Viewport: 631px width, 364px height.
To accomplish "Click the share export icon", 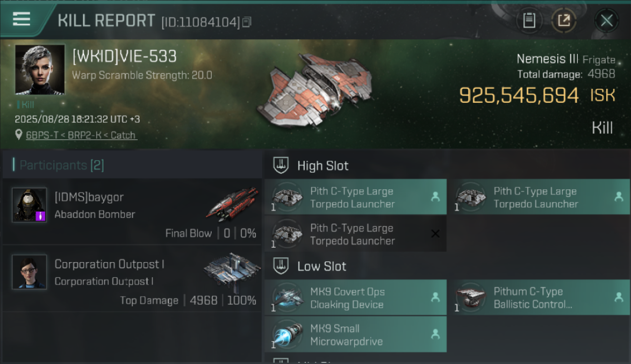I will pos(564,20).
